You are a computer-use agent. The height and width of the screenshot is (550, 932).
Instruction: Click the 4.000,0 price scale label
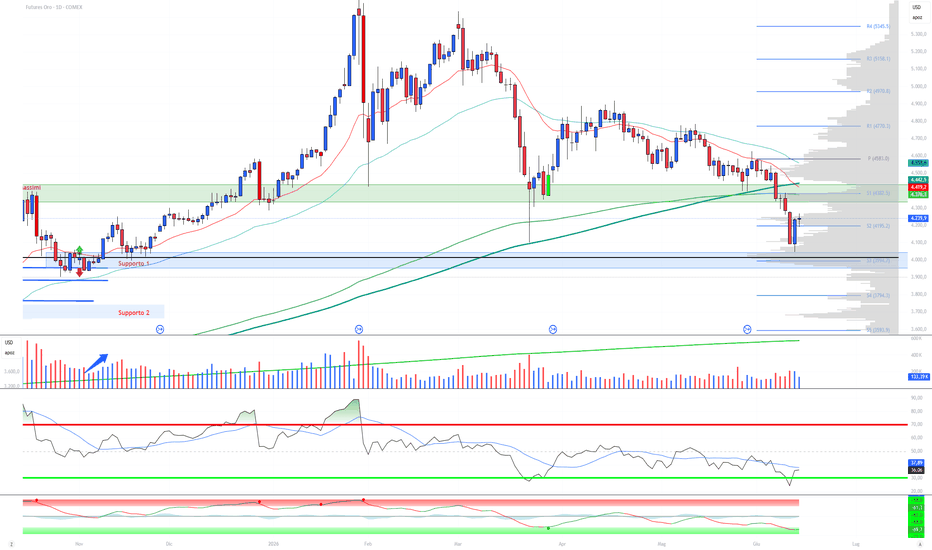918,260
